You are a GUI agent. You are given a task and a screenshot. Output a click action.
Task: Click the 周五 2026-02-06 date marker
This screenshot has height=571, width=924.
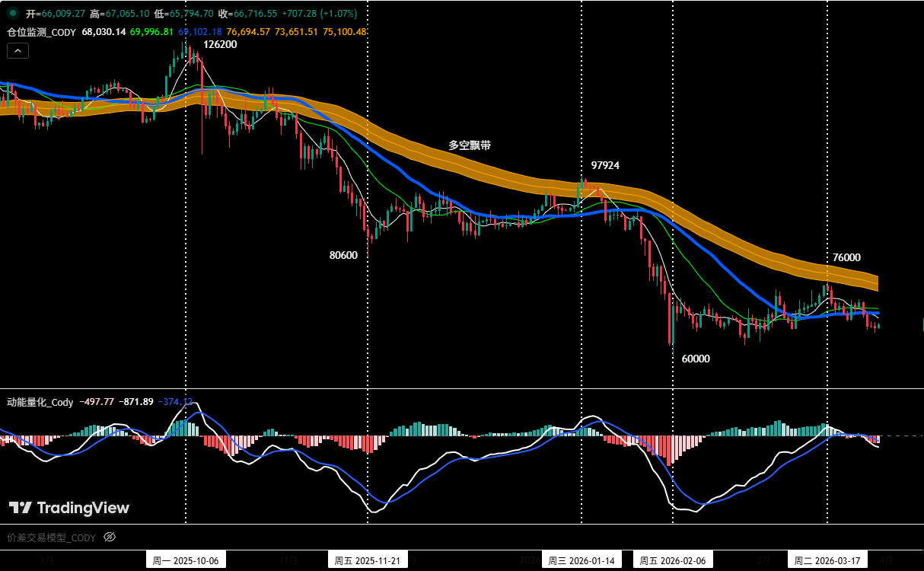(673, 559)
